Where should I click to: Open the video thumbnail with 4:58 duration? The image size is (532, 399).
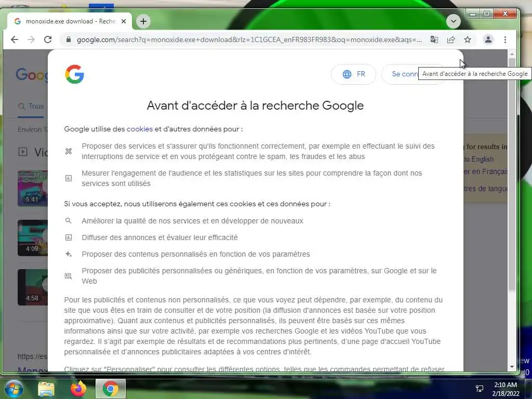[33, 287]
